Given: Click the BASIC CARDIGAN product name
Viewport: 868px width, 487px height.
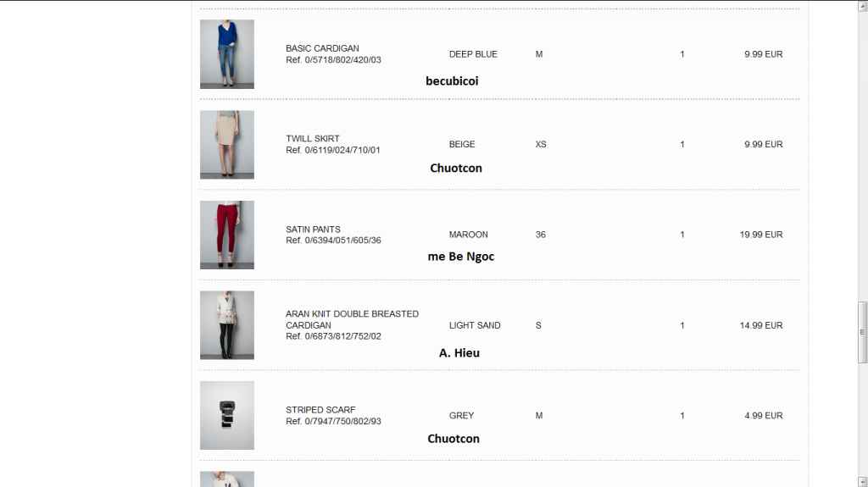Looking at the screenshot, I should [322, 48].
